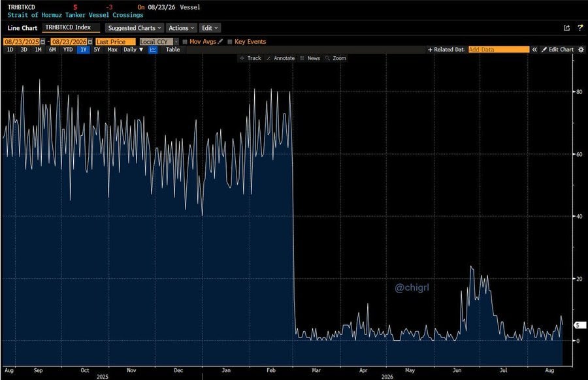Click the start date field 08/23/2025
Image resolution: width=588 pixels, height=380 pixels.
point(22,42)
